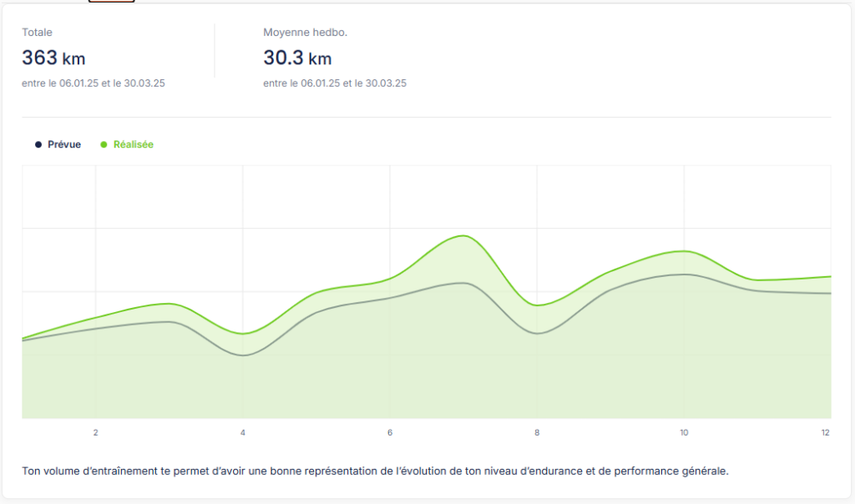Click week 2 on the x-axis

[96, 432]
